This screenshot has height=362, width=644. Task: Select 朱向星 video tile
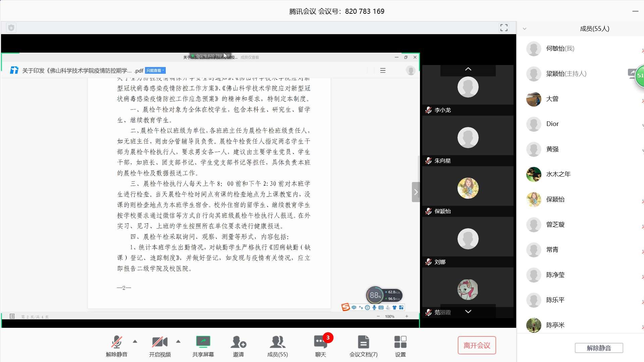[x=468, y=141]
